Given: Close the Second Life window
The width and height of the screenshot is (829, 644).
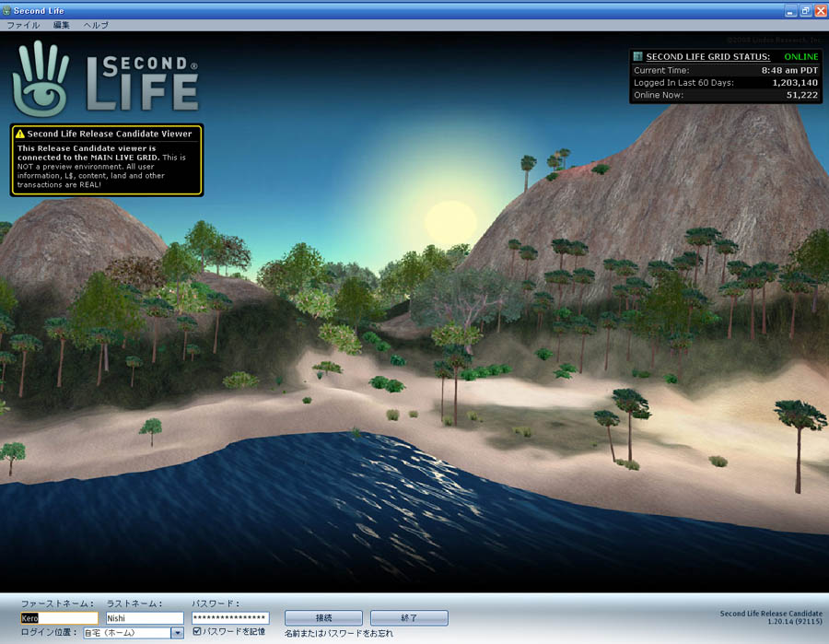Looking at the screenshot, I should click(821, 10).
